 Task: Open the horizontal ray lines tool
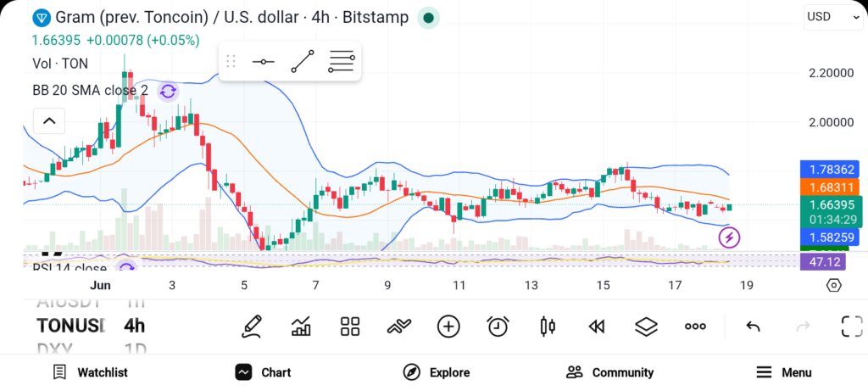click(x=341, y=61)
